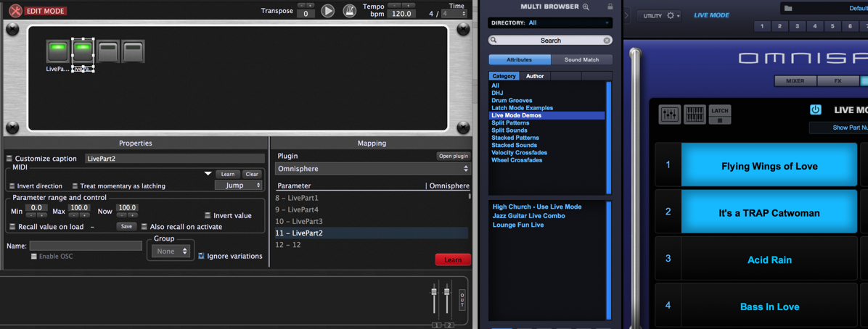Image resolution: width=868 pixels, height=329 pixels.
Task: Adjust mixer fader for channel 2
Action: coord(447,292)
